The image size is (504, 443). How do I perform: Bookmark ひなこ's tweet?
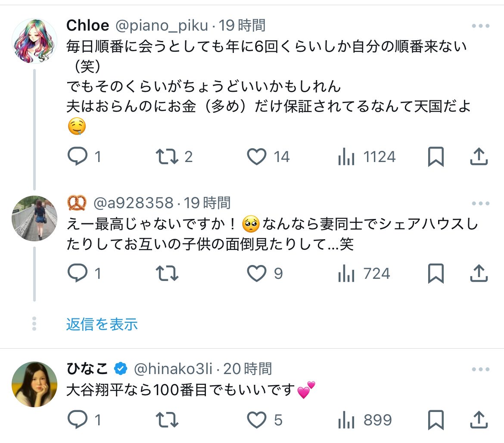pyautogui.click(x=436, y=420)
